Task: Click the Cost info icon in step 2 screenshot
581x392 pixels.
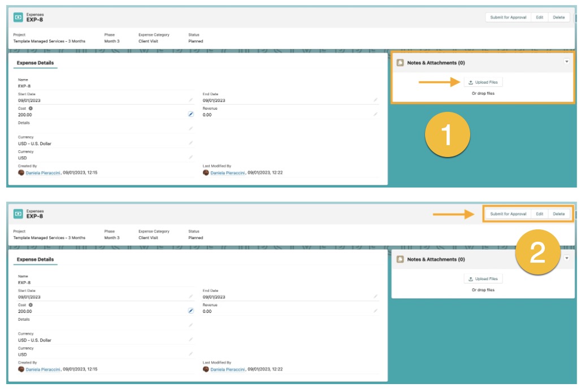Action: coord(31,304)
